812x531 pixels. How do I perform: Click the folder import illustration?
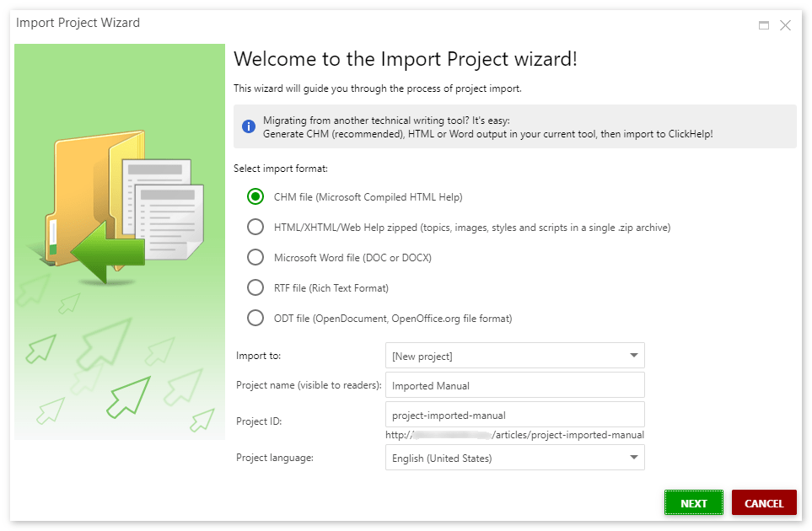tap(118, 202)
